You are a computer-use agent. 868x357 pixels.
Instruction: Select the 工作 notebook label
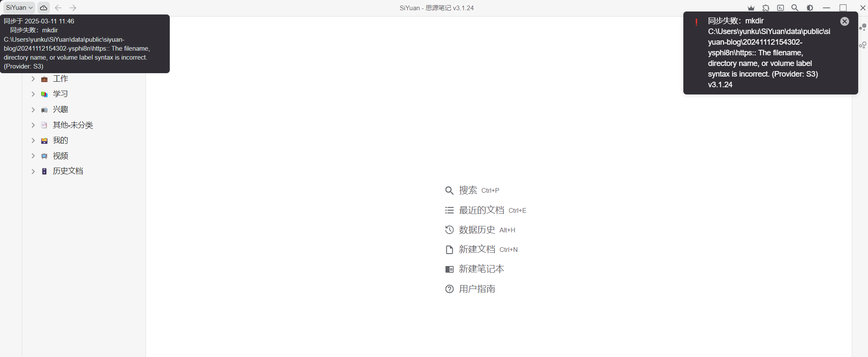coord(60,79)
